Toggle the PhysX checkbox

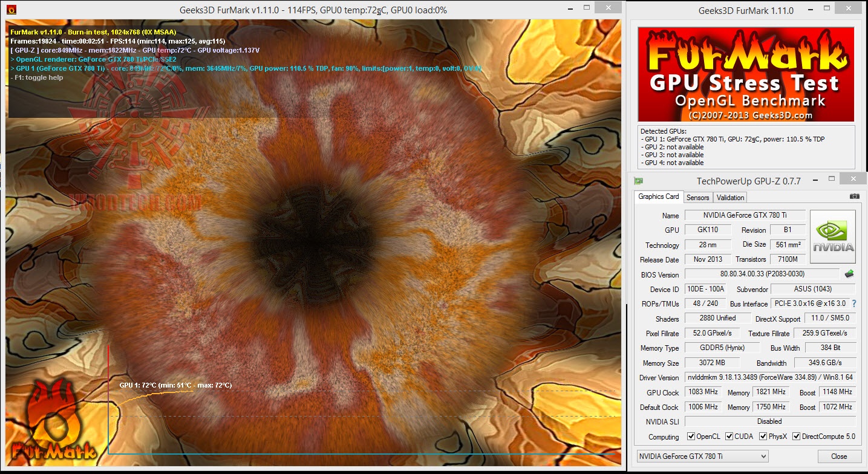click(763, 437)
